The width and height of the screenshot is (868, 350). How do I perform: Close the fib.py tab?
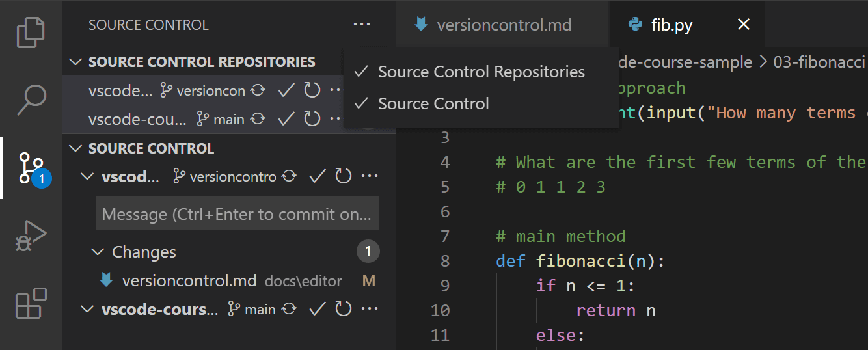(743, 25)
